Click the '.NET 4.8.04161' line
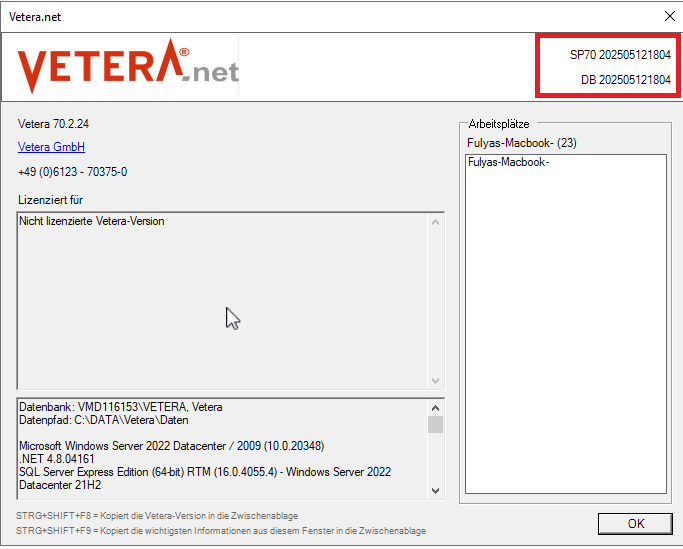The image size is (683, 549). click(x=57, y=459)
